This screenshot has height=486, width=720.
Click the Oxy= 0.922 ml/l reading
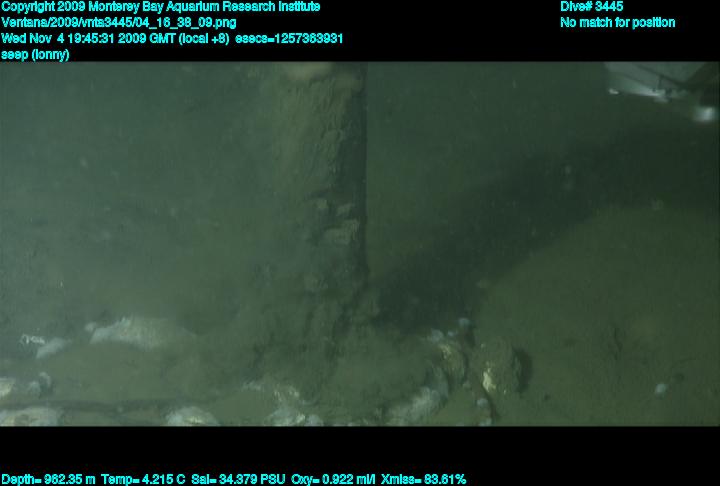point(333,480)
